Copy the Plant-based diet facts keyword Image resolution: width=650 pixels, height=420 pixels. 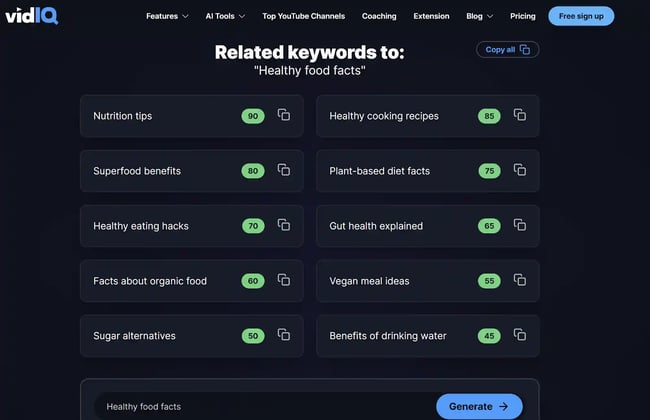click(520, 170)
